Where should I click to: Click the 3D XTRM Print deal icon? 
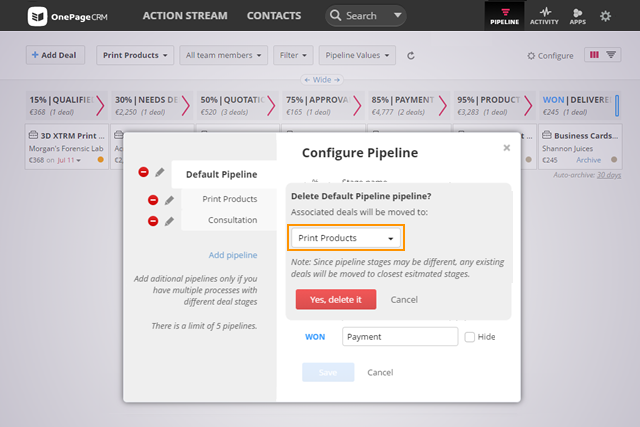pyautogui.click(x=33, y=135)
